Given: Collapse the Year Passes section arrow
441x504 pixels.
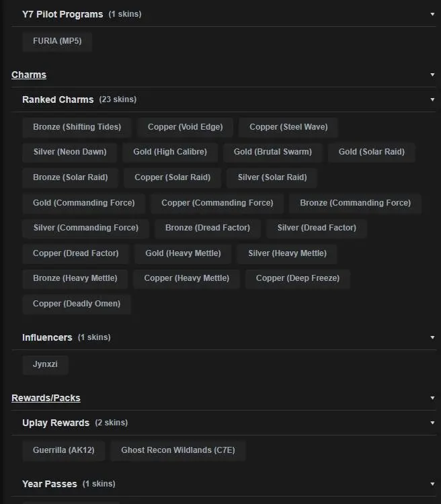Looking at the screenshot, I should [432, 484].
